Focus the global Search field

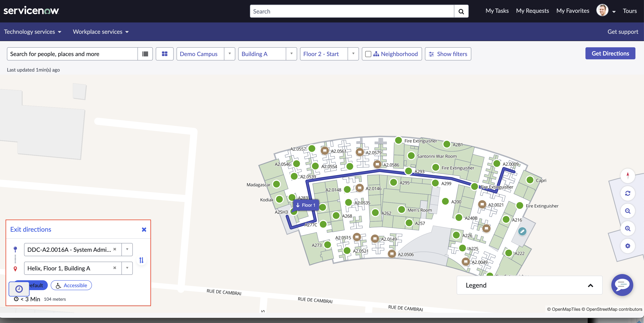click(352, 11)
